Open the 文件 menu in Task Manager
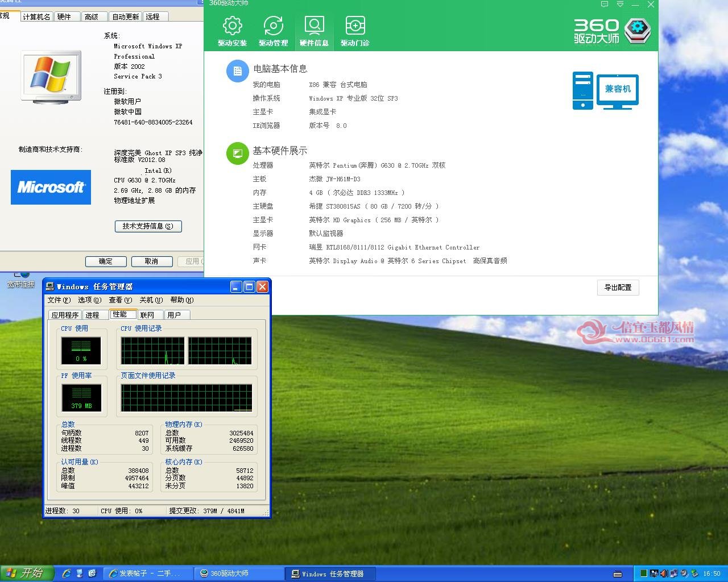The image size is (728, 582). 59,300
